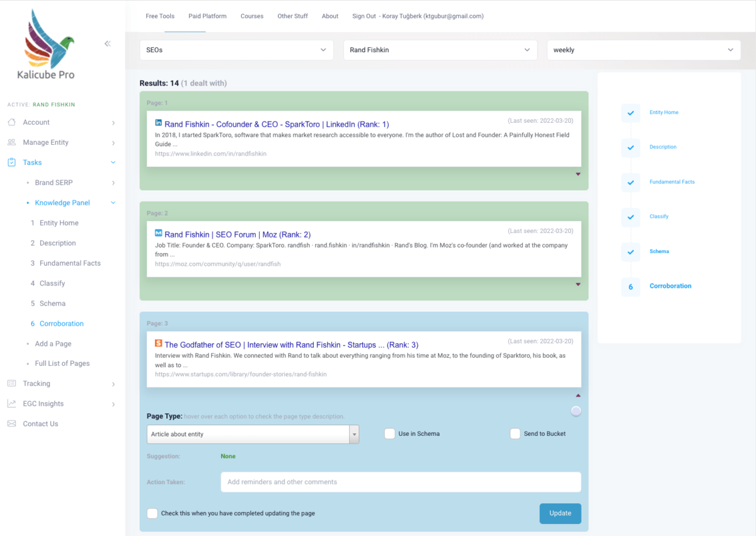
Task: Click the LinkedIn favicon on result 1
Action: pyautogui.click(x=159, y=123)
